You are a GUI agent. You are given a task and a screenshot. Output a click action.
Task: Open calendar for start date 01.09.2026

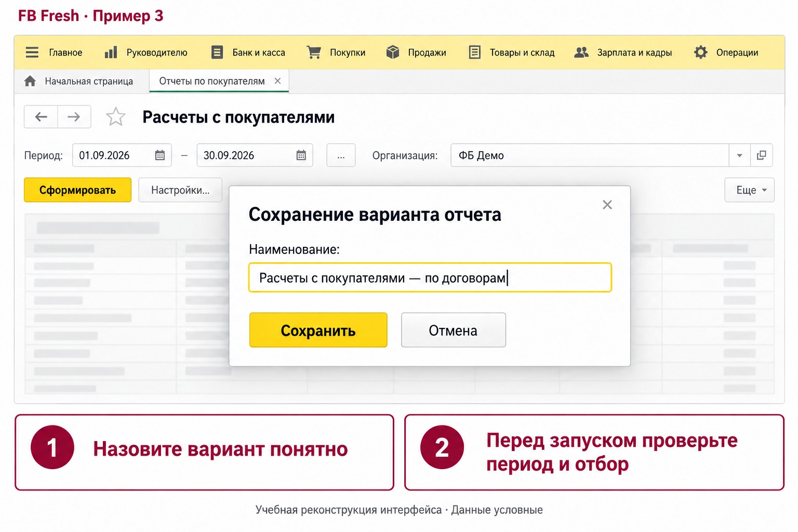click(x=160, y=155)
